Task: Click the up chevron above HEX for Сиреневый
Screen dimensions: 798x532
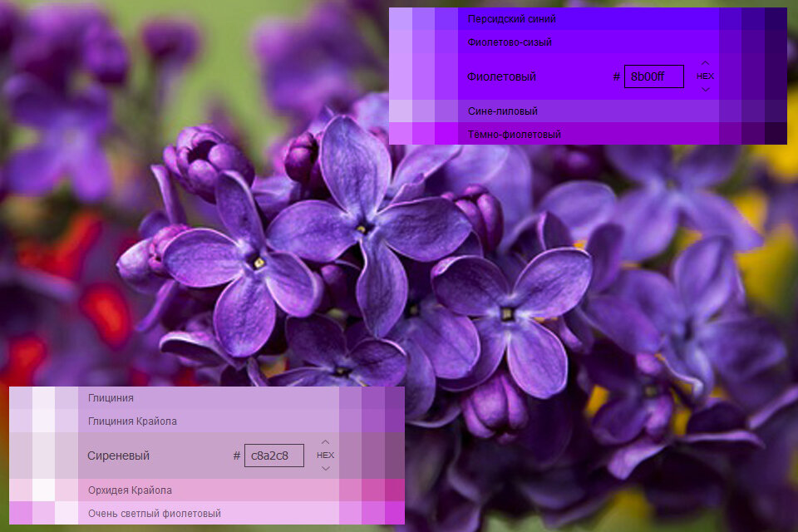Action: point(325,442)
